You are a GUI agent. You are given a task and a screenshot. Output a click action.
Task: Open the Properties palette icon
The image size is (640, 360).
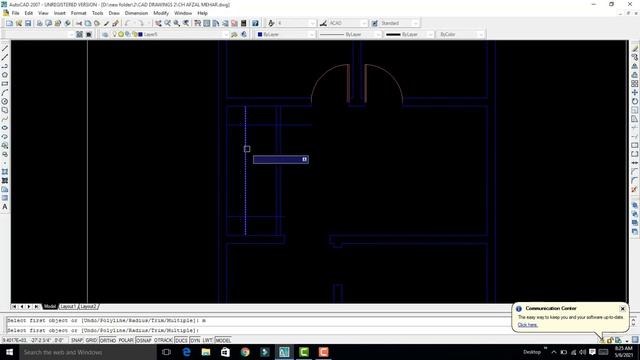click(198, 23)
